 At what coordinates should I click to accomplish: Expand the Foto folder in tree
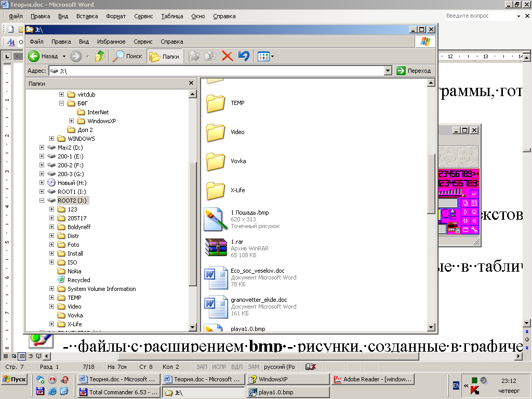pos(52,245)
